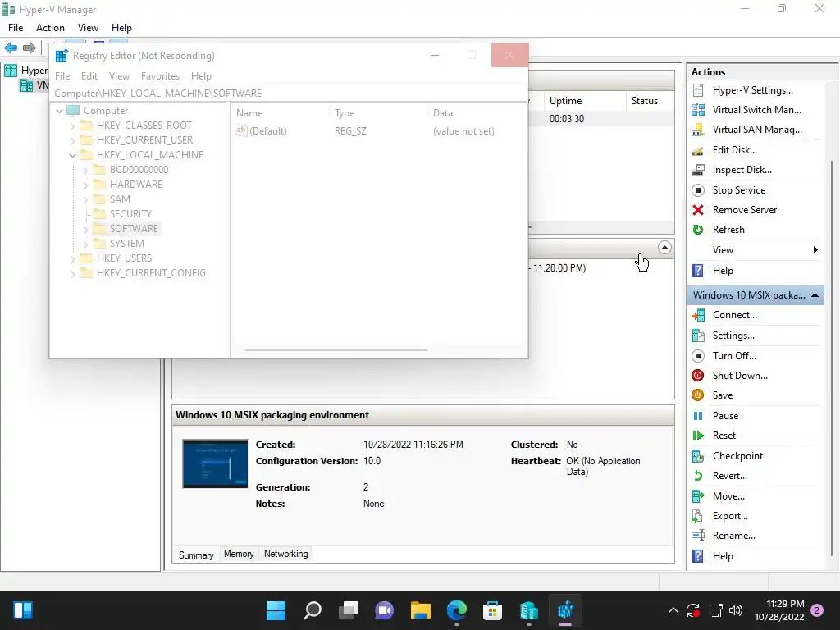Image resolution: width=840 pixels, height=630 pixels.
Task: Click the Back arrow in Hyper-V toolbar
Action: pos(11,48)
